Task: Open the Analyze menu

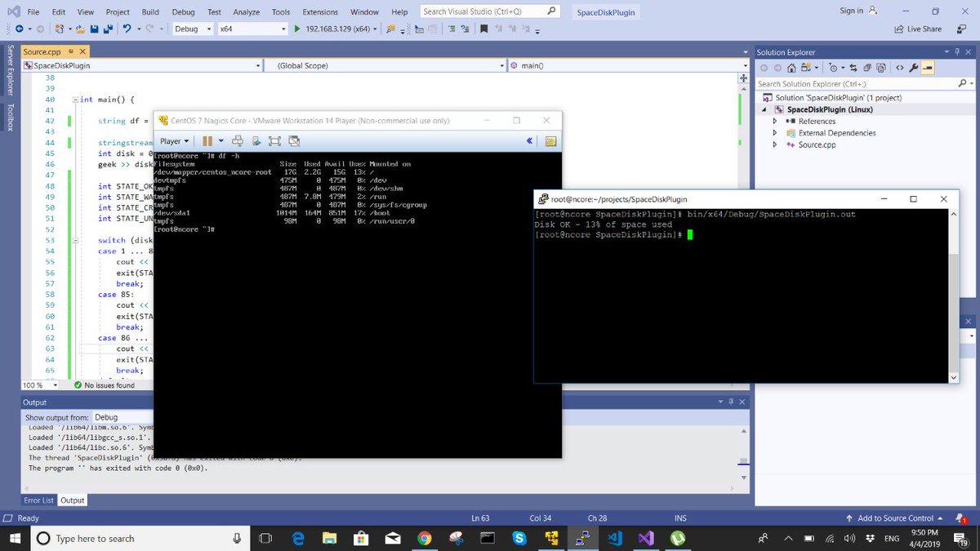Action: (x=246, y=12)
